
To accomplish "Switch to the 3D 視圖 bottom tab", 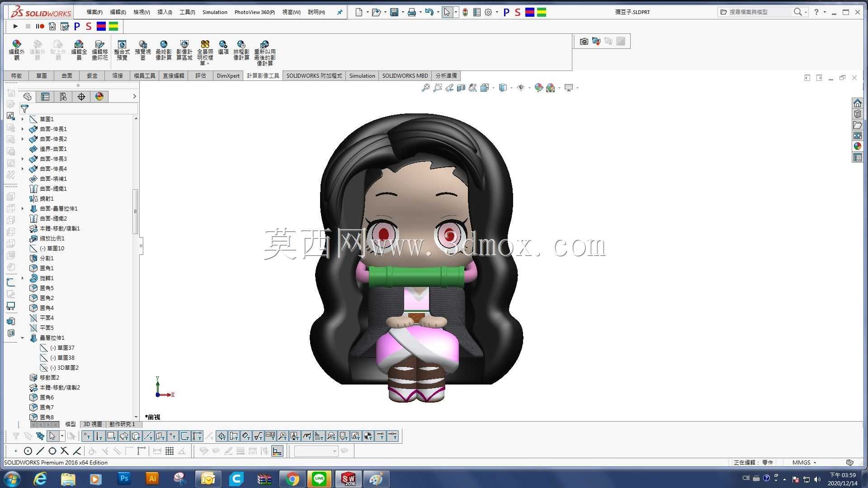I will [x=93, y=424].
